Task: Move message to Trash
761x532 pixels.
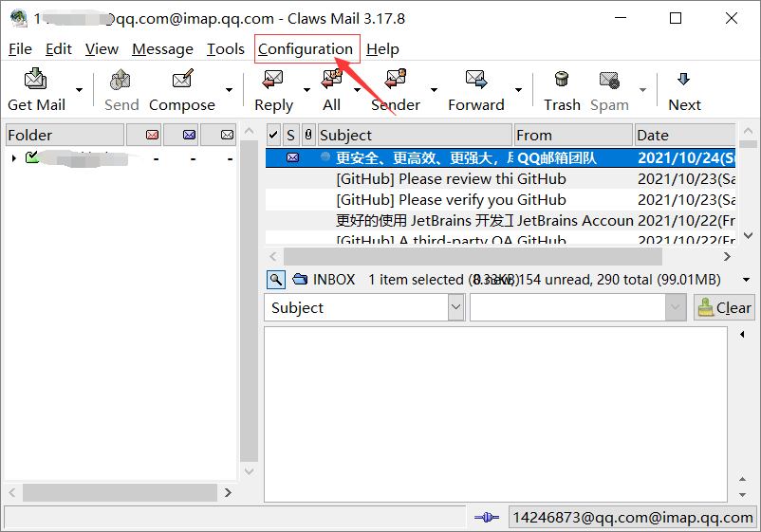Action: click(x=562, y=90)
